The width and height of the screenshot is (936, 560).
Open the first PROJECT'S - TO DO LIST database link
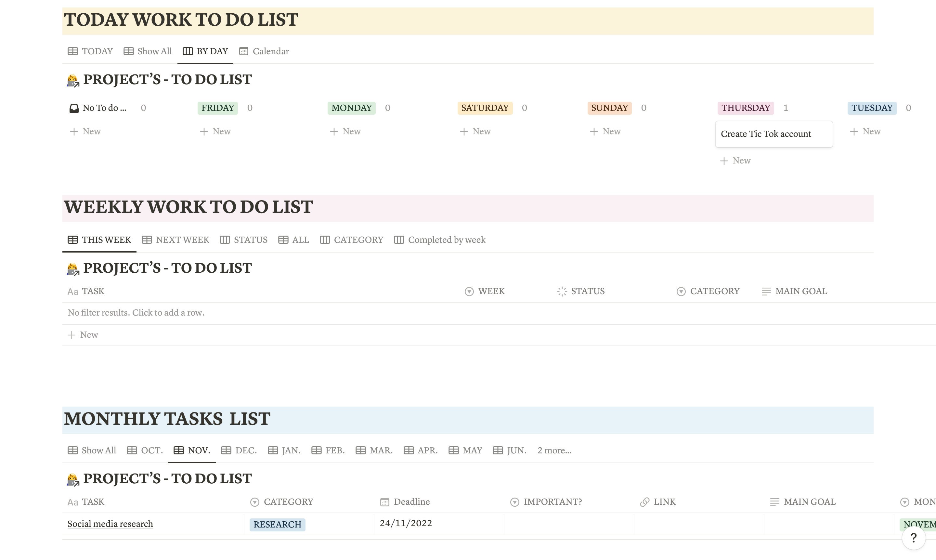tap(167, 80)
